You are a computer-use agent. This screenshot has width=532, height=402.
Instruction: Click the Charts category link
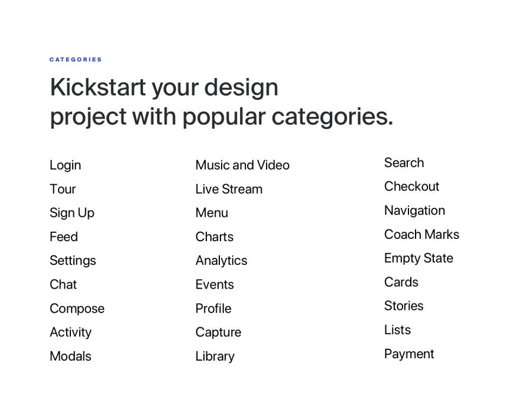click(214, 237)
